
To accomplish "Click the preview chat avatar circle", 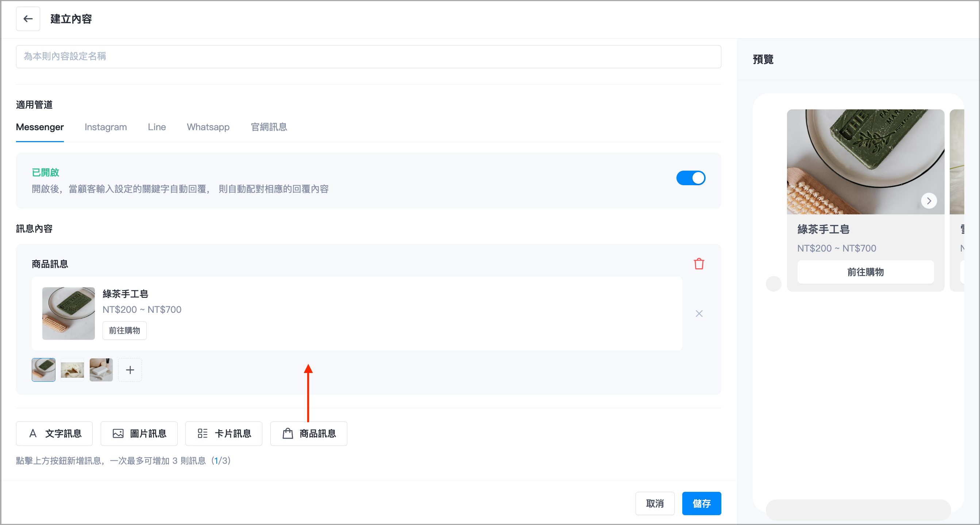I will coord(773,284).
